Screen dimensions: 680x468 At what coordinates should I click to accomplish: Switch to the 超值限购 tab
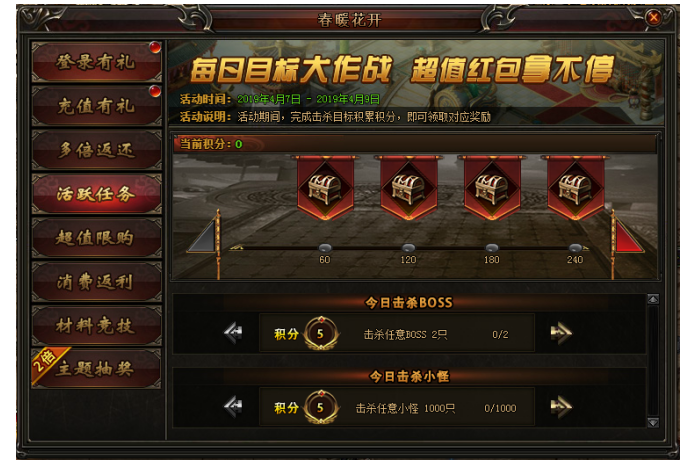(x=97, y=238)
